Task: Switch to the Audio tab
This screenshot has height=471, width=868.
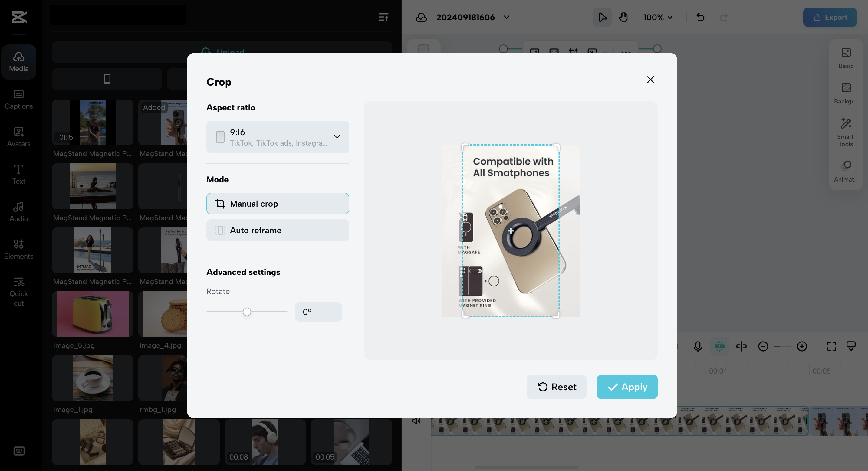Action: click(x=18, y=211)
